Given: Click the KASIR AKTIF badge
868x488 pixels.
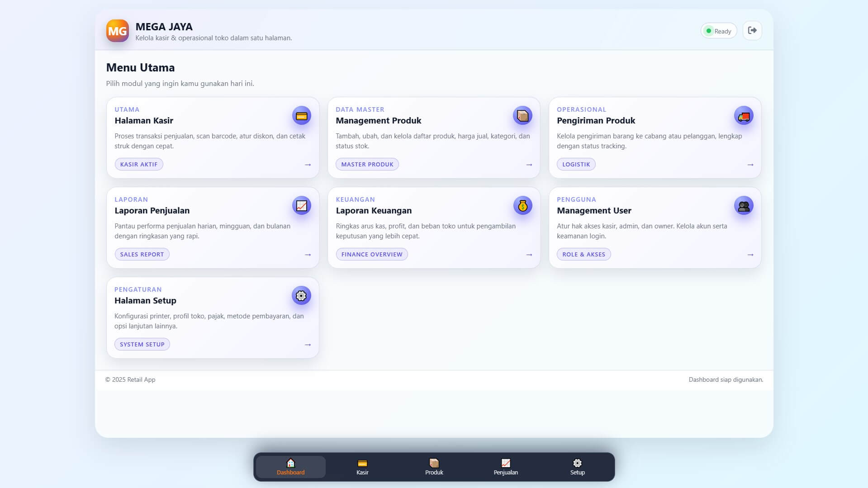Looking at the screenshot, I should (139, 164).
